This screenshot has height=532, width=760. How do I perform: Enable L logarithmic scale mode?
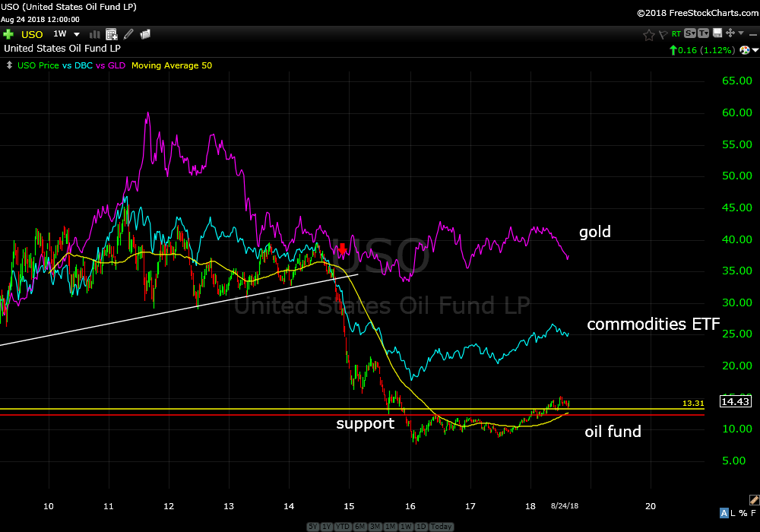pos(734,512)
